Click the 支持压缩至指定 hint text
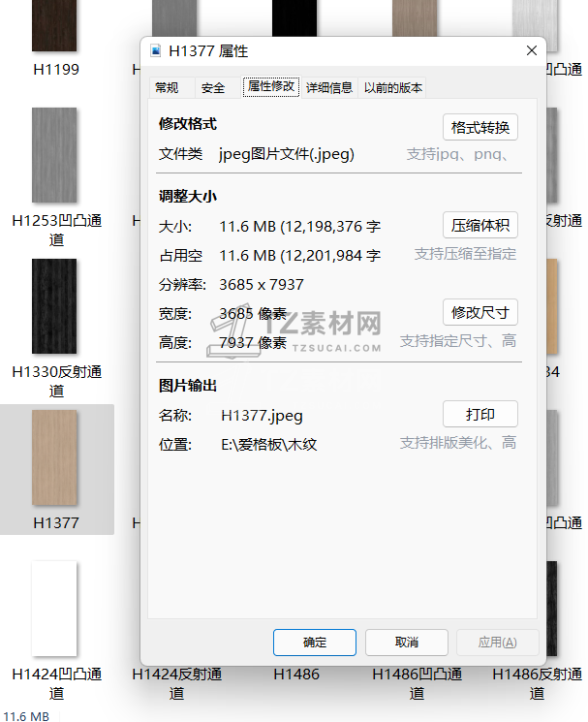This screenshot has width=588, height=722. 465,254
